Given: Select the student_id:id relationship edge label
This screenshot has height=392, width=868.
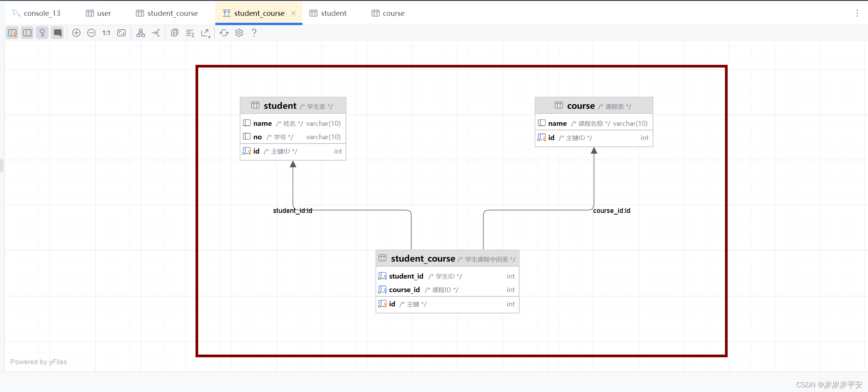Looking at the screenshot, I should [x=293, y=211].
